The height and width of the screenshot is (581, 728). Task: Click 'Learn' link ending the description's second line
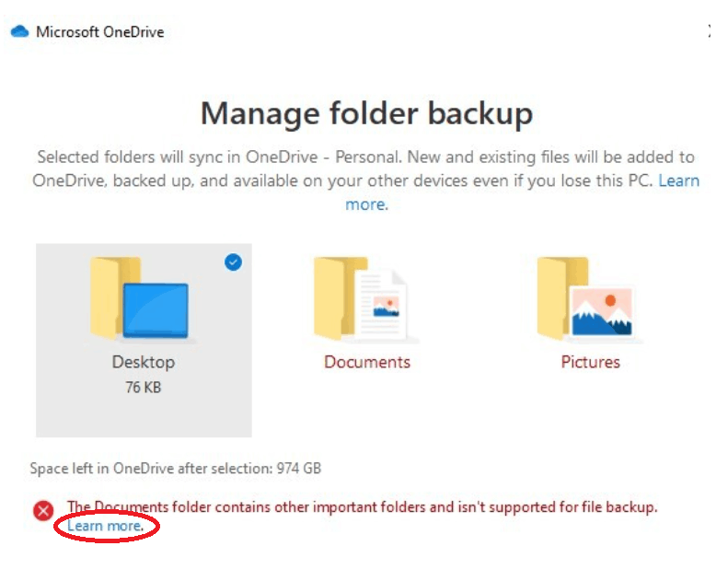(679, 180)
